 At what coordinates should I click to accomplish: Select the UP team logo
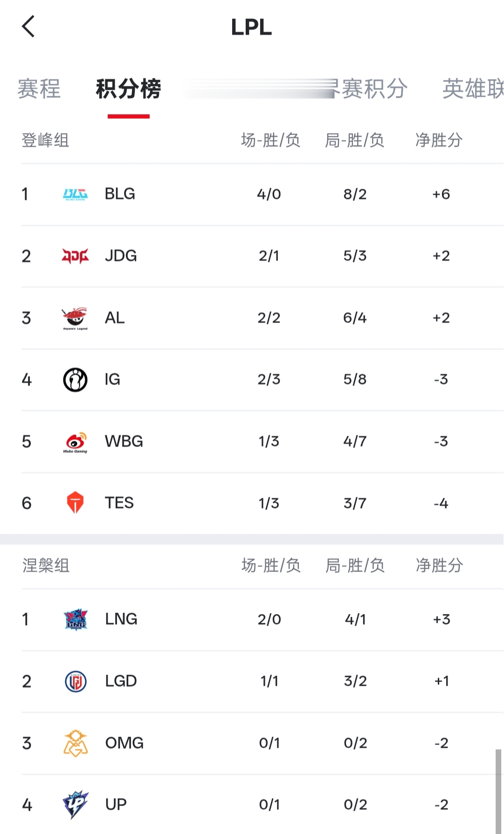pos(75,805)
